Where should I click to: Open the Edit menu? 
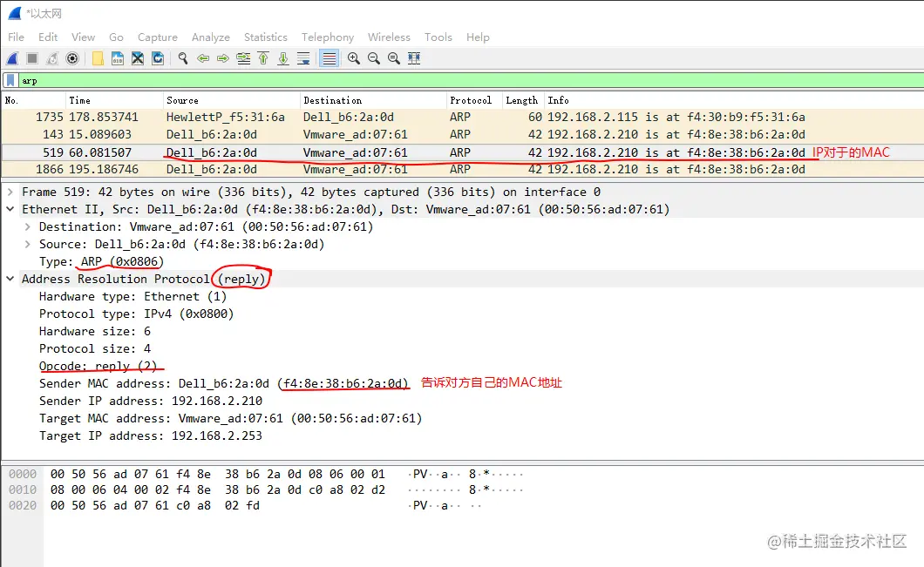click(48, 37)
